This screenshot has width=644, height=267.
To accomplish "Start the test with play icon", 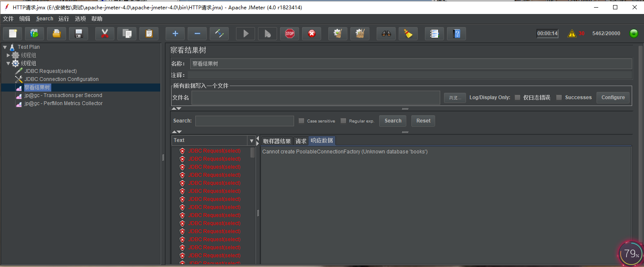I will pos(245,33).
